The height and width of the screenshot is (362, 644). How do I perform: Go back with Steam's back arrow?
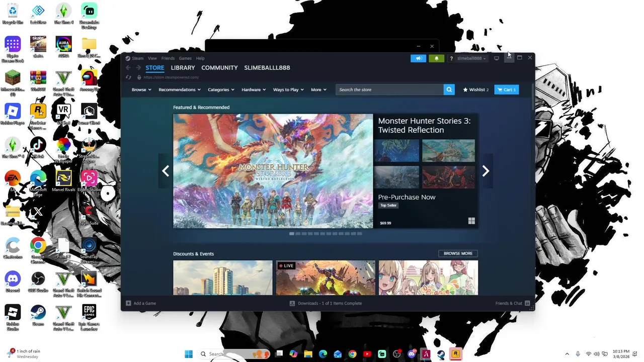(128, 68)
